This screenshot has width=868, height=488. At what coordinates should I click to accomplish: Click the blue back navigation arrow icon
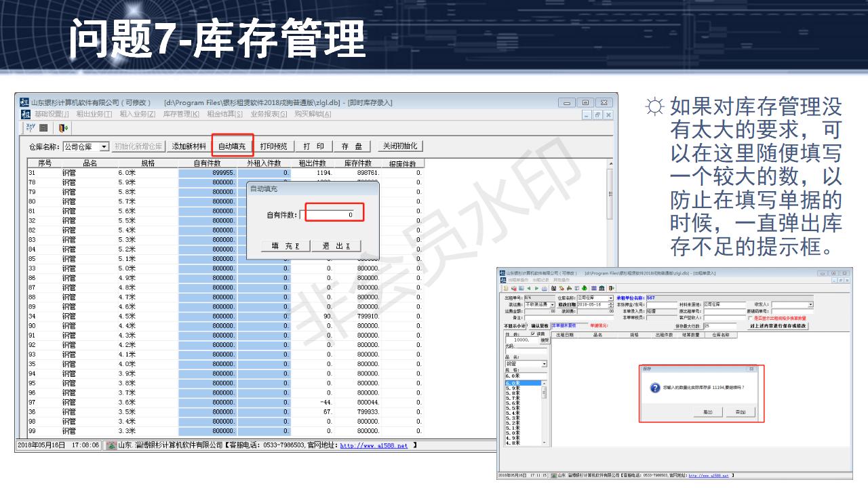pos(529,288)
